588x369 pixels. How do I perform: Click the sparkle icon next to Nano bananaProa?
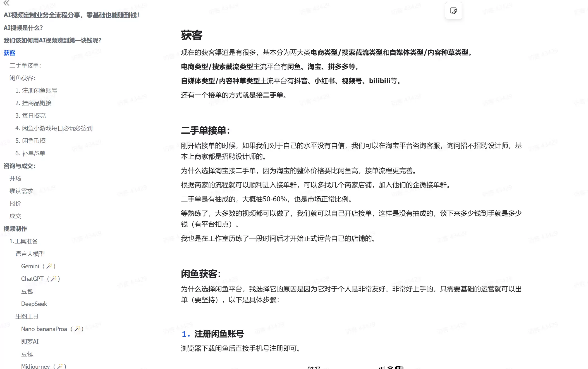point(77,328)
